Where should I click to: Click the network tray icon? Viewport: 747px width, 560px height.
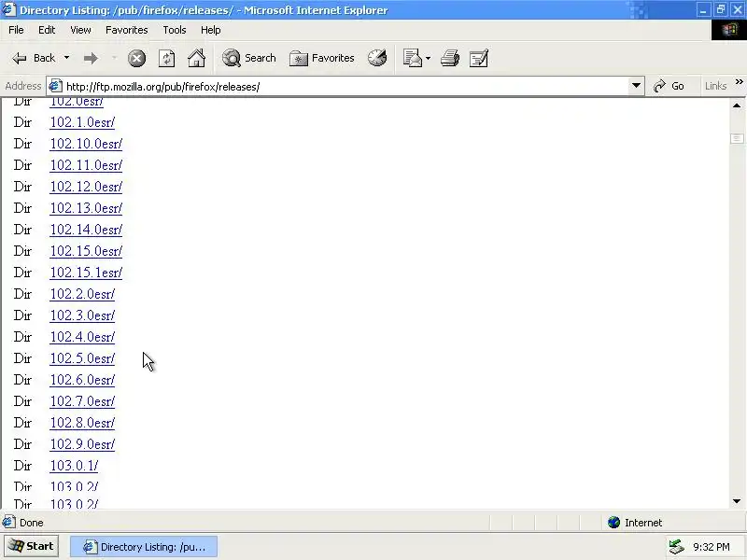click(x=676, y=547)
